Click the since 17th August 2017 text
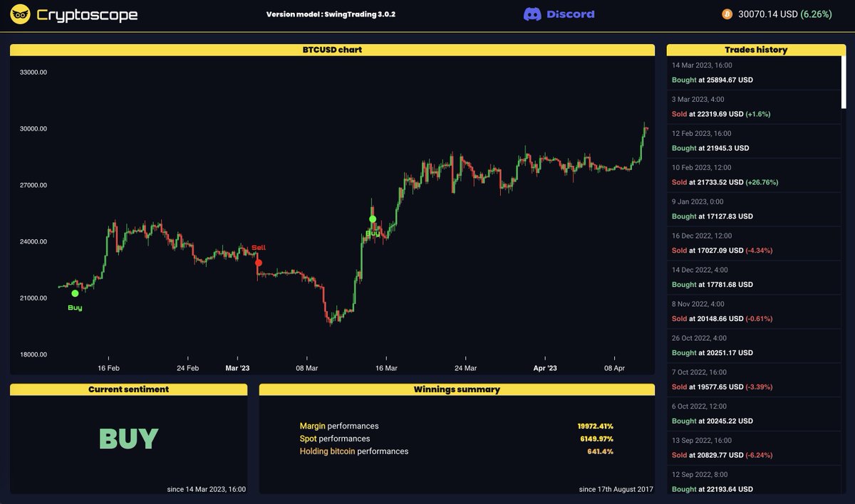This screenshot has width=855, height=504. pyautogui.click(x=617, y=489)
